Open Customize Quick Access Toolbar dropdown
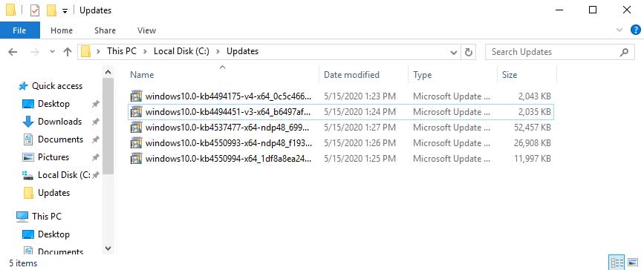The width and height of the screenshot is (644, 270). 65,11
